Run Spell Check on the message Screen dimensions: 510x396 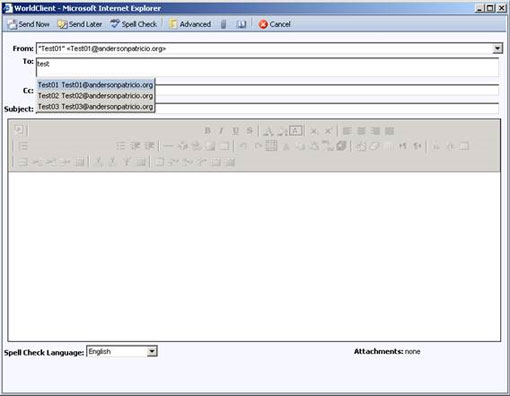tap(134, 24)
